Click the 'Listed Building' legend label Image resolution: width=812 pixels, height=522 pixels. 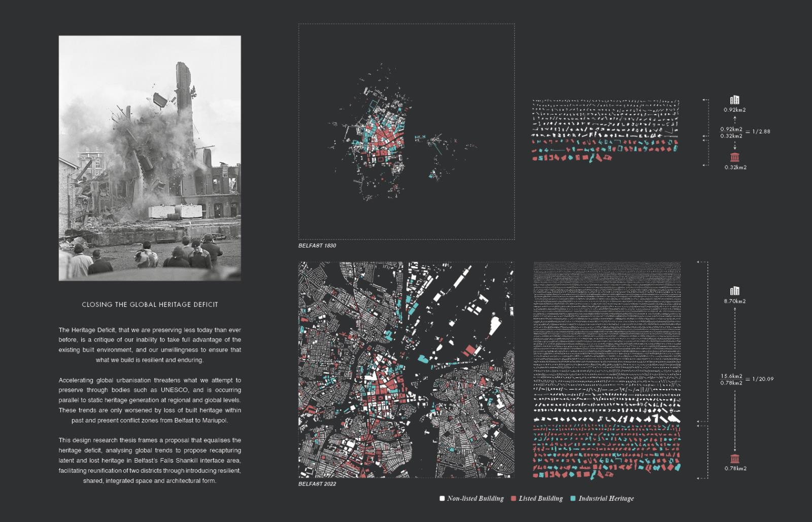[540, 499]
